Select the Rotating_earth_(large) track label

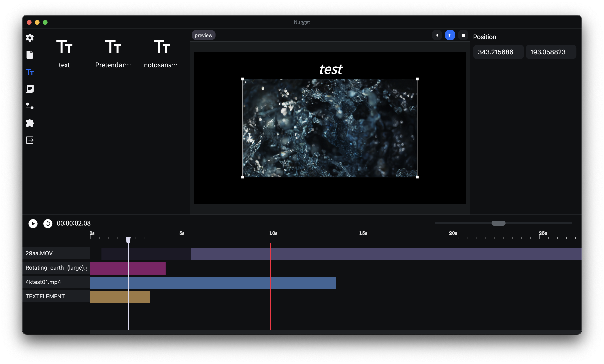pyautogui.click(x=56, y=268)
